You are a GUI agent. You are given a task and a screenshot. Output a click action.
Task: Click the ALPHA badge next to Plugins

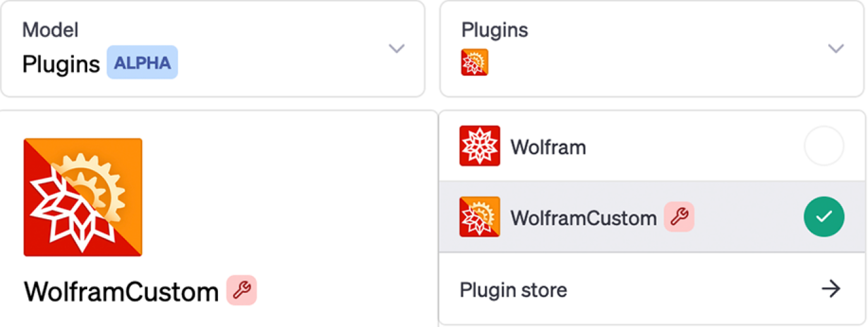click(x=142, y=62)
